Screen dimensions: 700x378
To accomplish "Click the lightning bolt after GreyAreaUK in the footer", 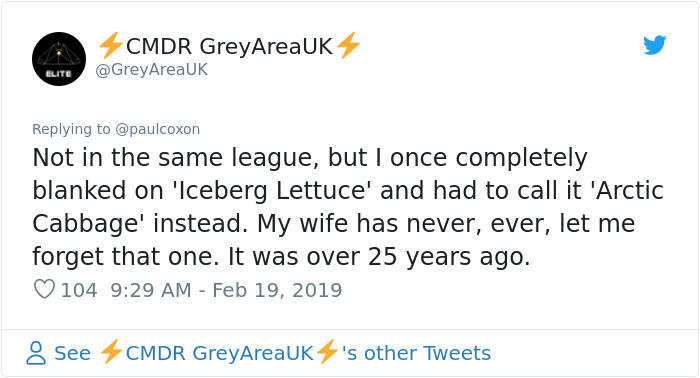I will [x=327, y=352].
